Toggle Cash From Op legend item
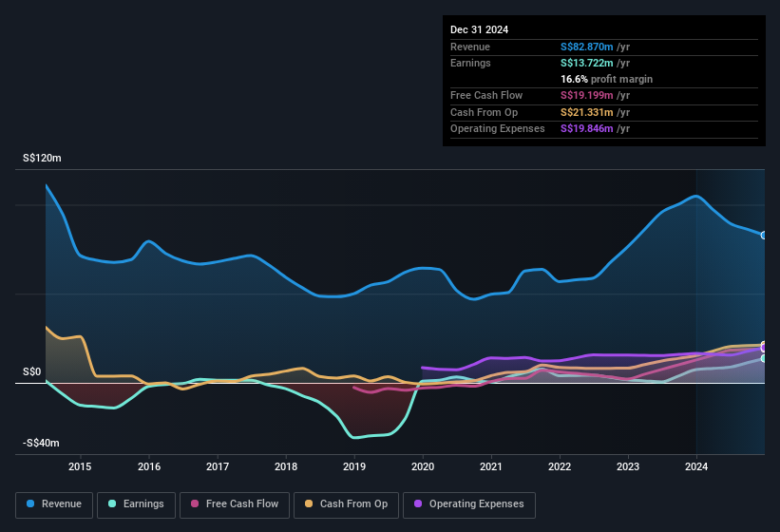This screenshot has width=780, height=532. pos(344,504)
